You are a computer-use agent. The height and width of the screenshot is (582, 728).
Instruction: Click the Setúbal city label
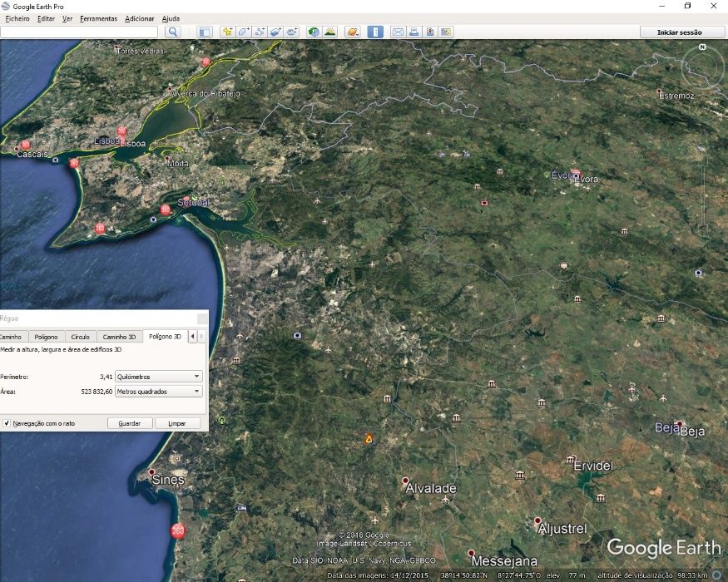(x=193, y=202)
